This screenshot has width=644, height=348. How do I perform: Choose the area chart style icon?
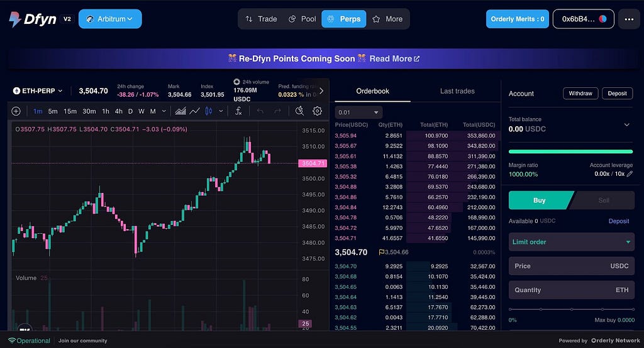(x=180, y=111)
